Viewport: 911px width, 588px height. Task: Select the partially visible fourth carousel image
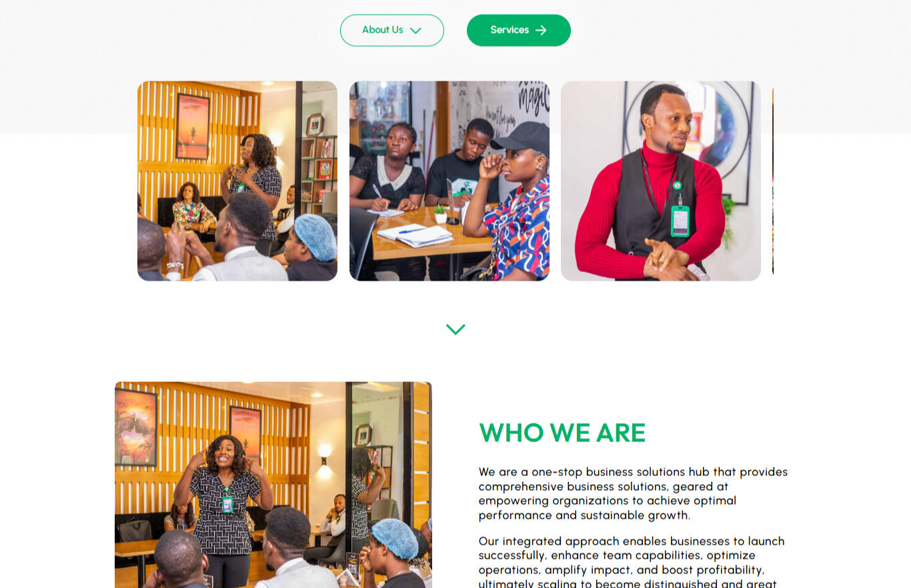click(x=774, y=181)
